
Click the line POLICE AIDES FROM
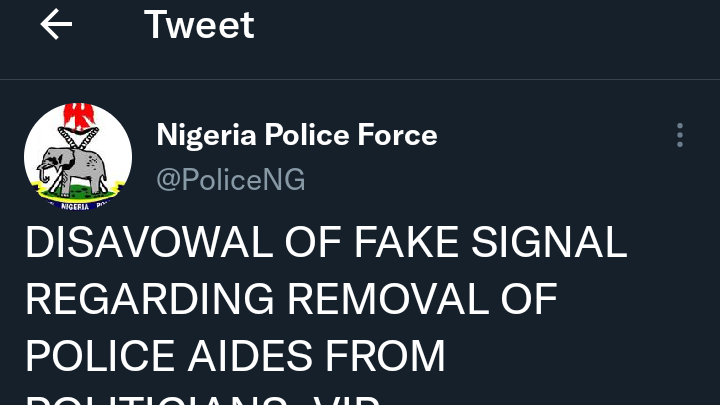pyautogui.click(x=236, y=356)
